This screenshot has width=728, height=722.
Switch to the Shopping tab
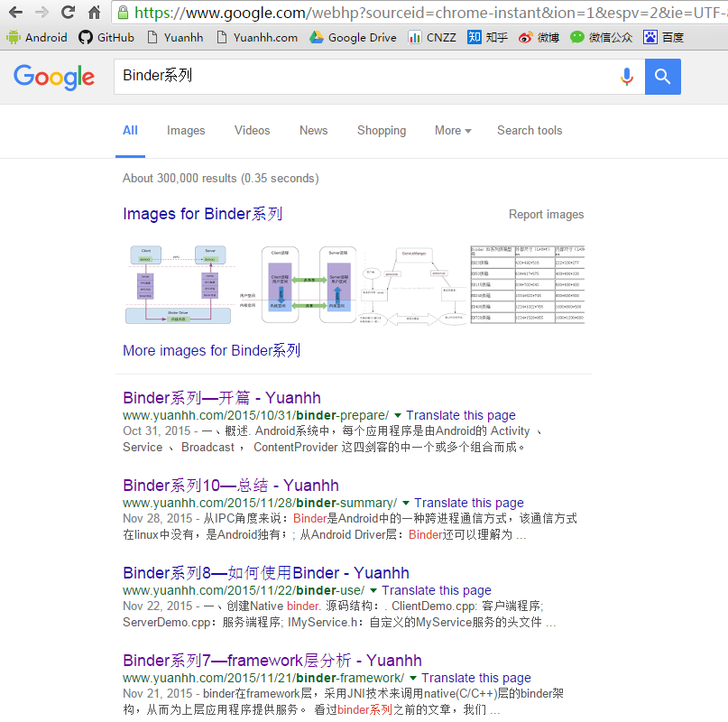pos(382,131)
